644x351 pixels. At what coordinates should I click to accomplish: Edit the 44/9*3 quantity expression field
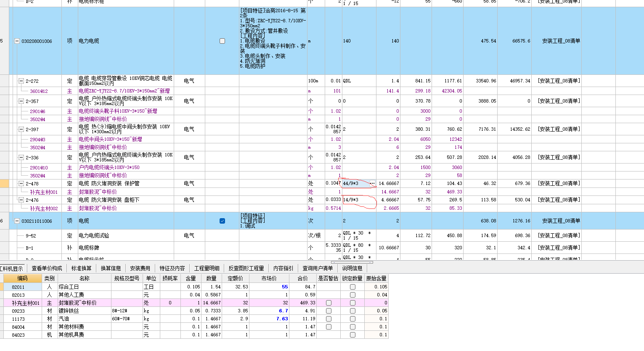pyautogui.click(x=355, y=183)
